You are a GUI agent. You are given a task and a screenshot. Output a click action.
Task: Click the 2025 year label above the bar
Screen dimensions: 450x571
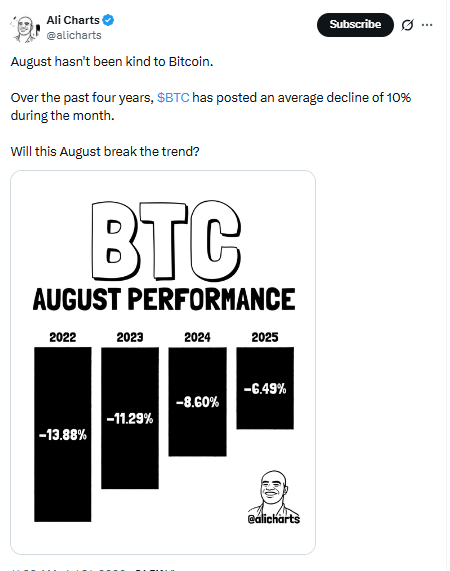pyautogui.click(x=265, y=337)
